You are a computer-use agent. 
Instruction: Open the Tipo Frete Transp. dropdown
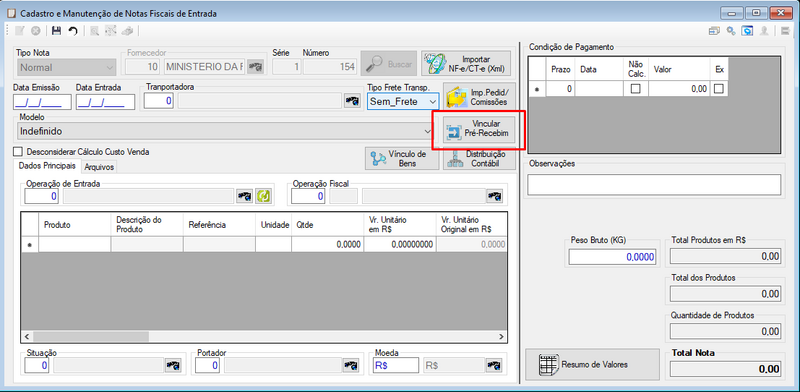pyautogui.click(x=403, y=101)
